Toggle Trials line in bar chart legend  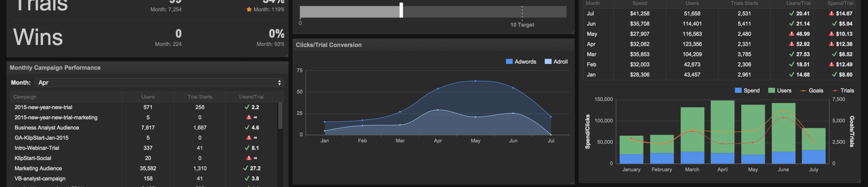pyautogui.click(x=843, y=90)
